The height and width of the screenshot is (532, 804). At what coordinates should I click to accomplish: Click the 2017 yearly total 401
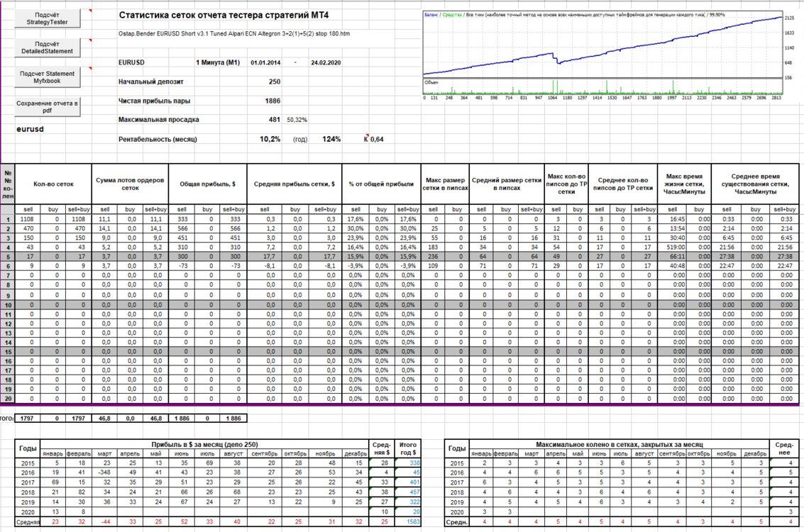408,482
